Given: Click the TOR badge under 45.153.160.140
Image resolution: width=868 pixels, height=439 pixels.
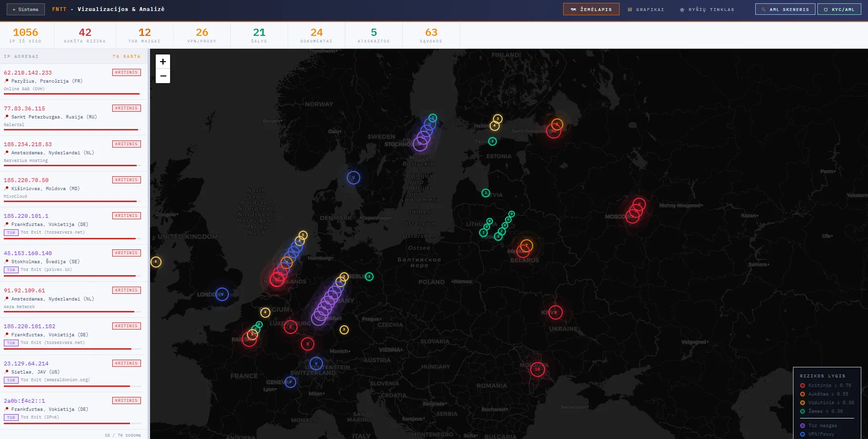Looking at the screenshot, I should (x=11, y=270).
